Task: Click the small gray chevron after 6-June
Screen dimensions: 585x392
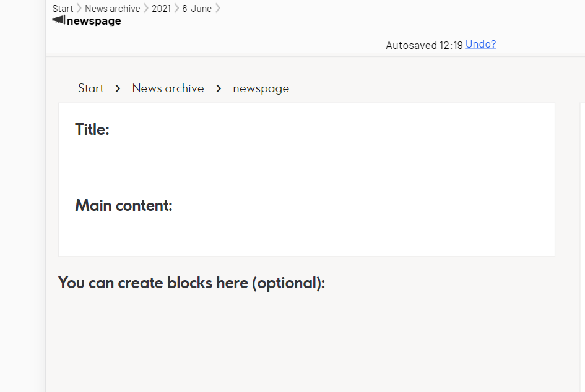Action: [217, 9]
